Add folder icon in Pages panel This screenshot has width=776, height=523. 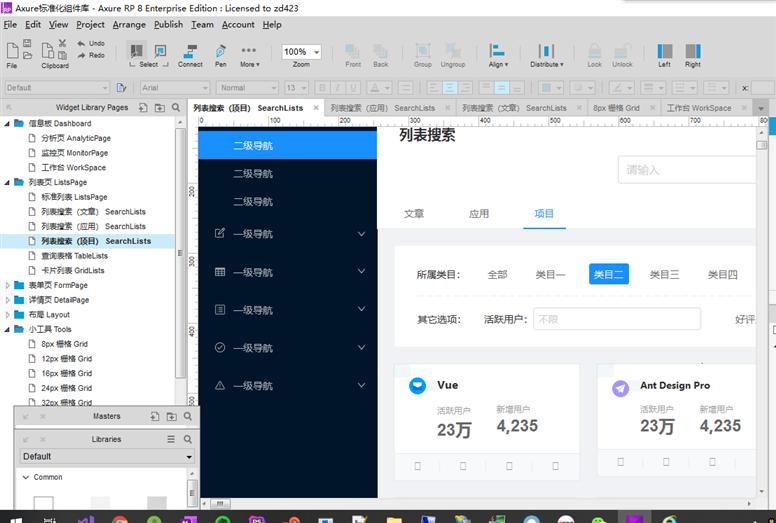point(160,107)
